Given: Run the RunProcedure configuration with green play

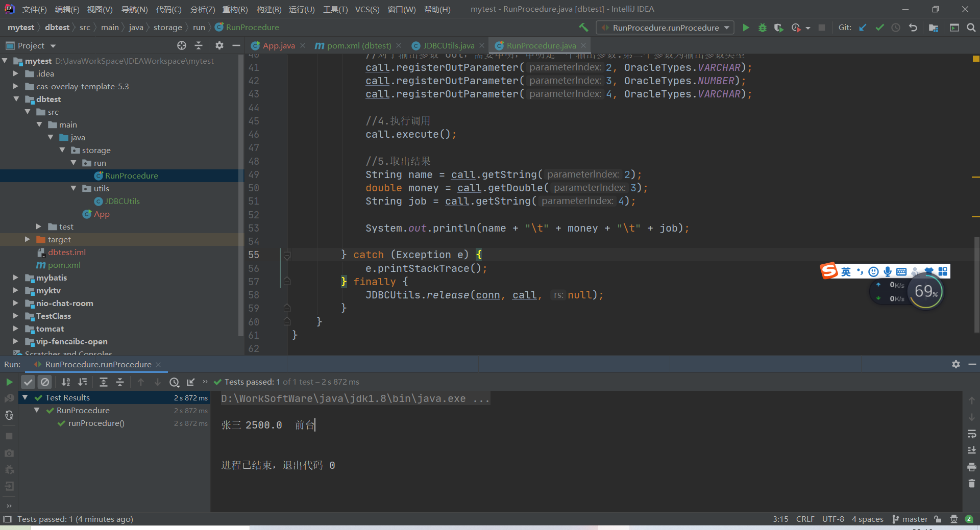Looking at the screenshot, I should [746, 28].
